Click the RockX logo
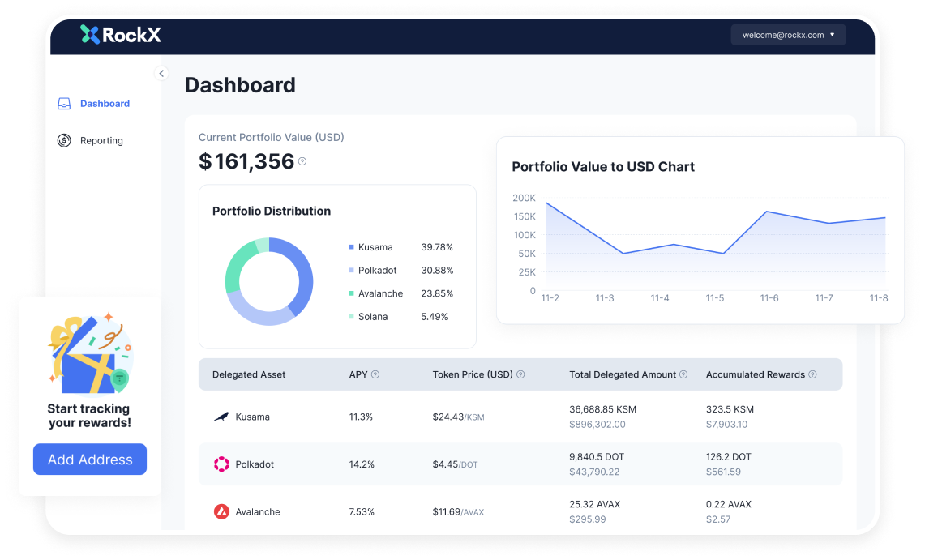The width and height of the screenshot is (925, 560). 120,35
